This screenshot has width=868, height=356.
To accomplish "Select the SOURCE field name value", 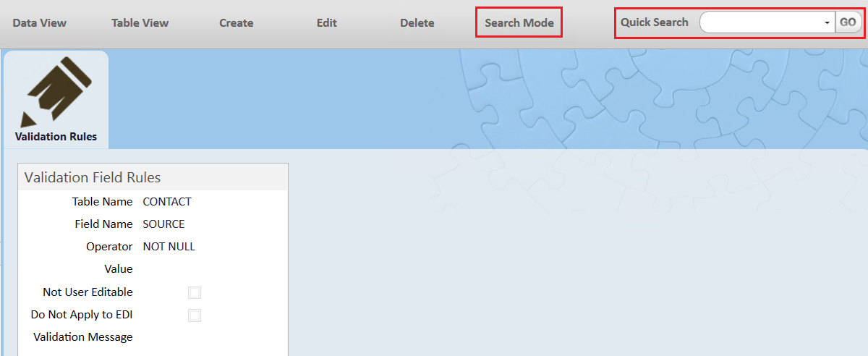I will (163, 224).
